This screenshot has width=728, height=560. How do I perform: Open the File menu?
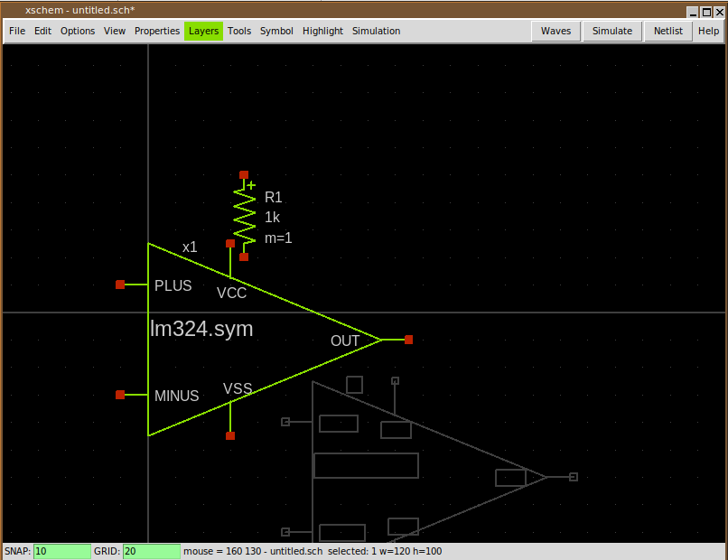17,31
